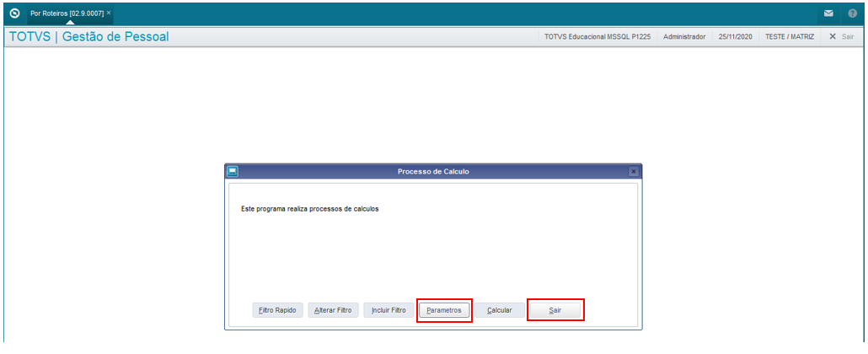Click the Processo de Calculo dialog window icon
This screenshot has height=354, width=868.
click(x=233, y=171)
